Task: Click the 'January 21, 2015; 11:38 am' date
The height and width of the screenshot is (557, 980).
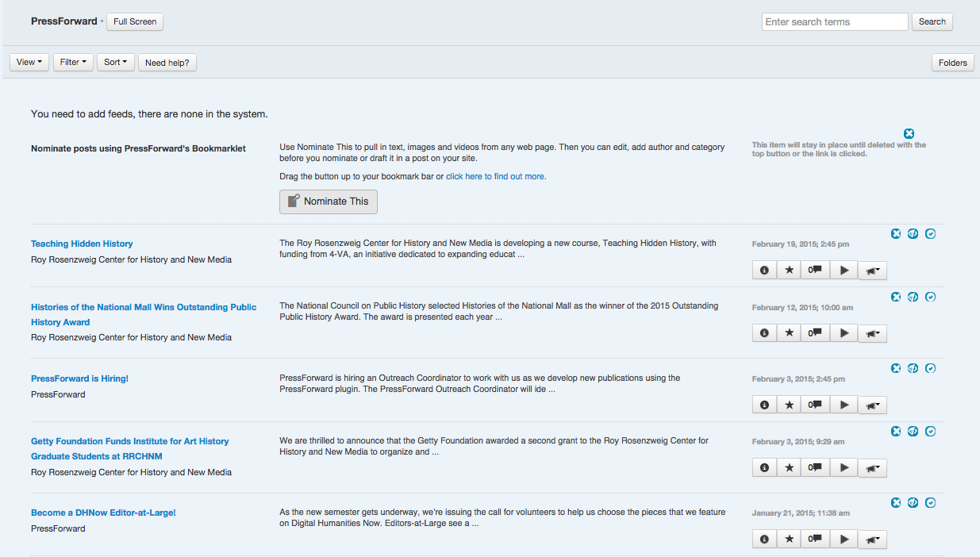Action: [801, 513]
